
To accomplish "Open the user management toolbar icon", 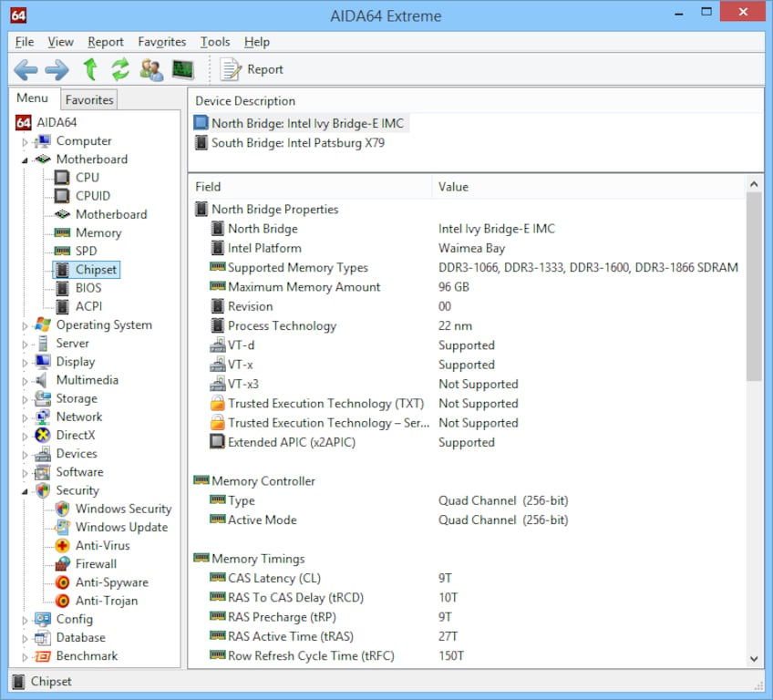I will 151,69.
